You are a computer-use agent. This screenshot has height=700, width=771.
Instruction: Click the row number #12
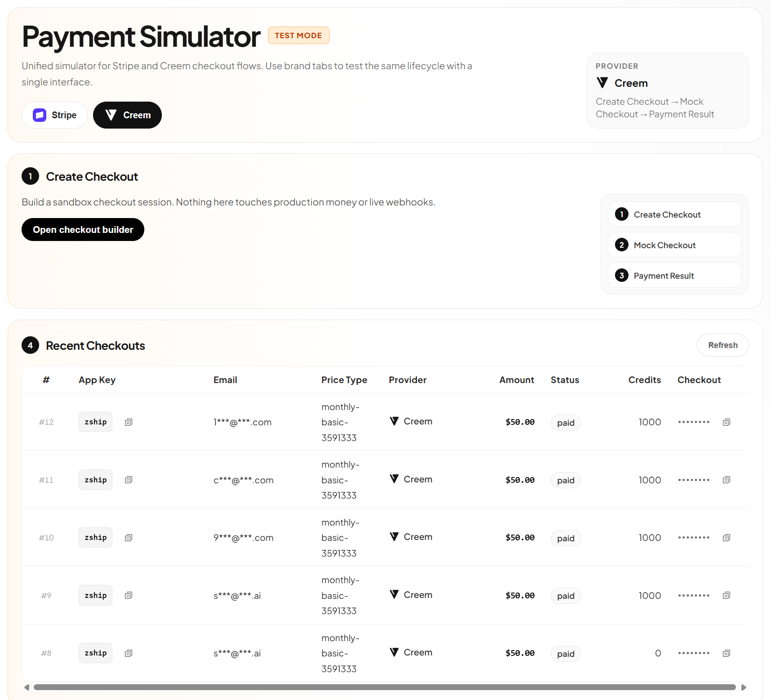(46, 422)
